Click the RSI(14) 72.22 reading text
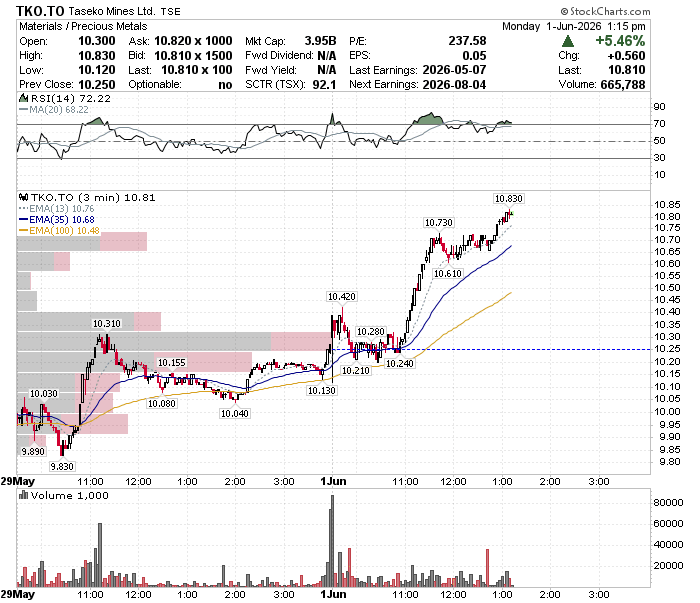 [71, 98]
